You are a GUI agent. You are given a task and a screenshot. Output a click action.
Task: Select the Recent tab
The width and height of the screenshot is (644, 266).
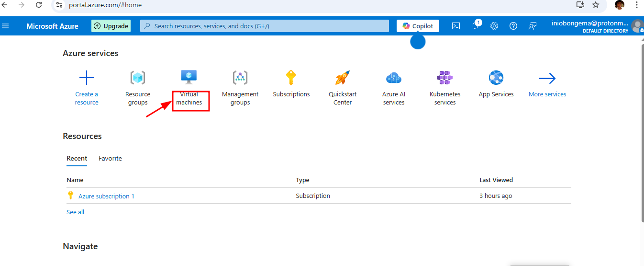pyautogui.click(x=77, y=158)
